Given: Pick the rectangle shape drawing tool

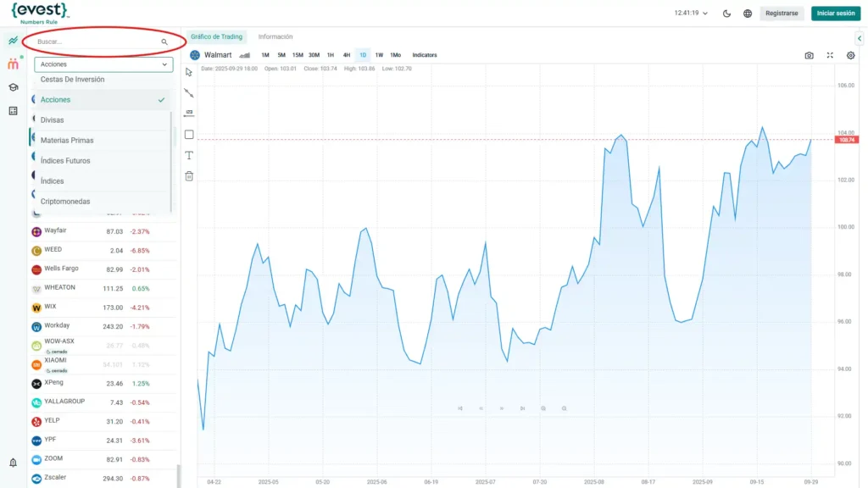Looking at the screenshot, I should pos(189,135).
